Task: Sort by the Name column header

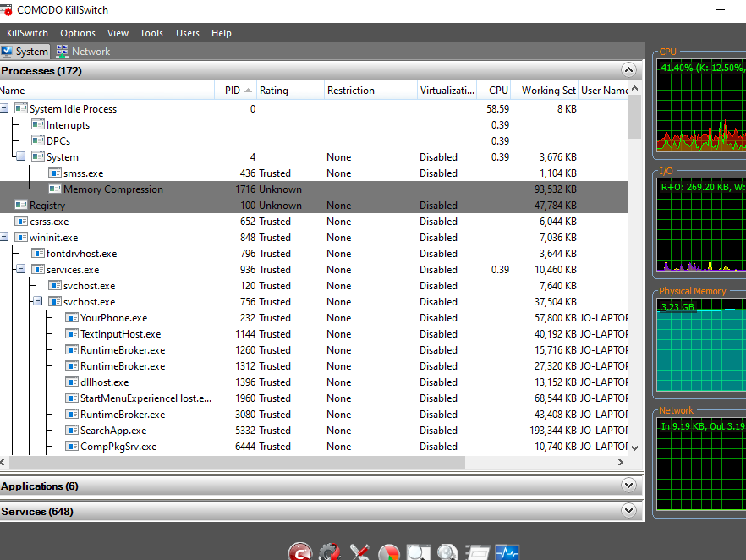Action: 107,91
